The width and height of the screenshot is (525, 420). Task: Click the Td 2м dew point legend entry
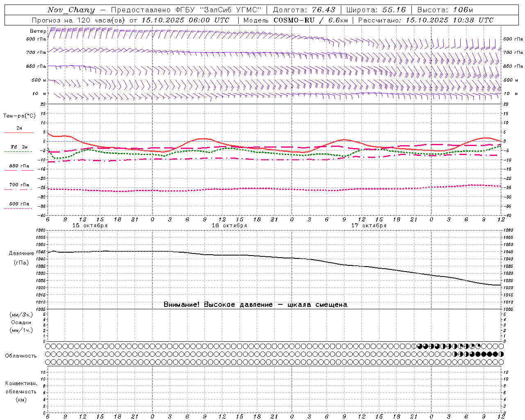(x=19, y=147)
